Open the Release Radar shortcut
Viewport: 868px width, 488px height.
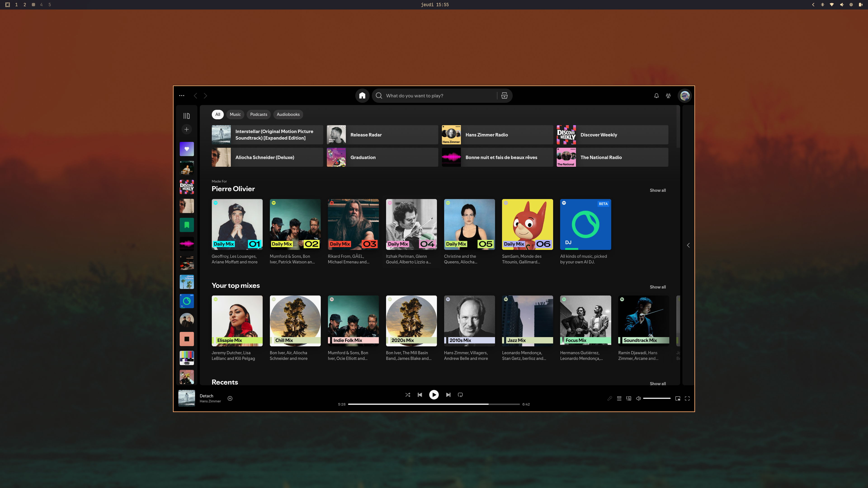tap(382, 135)
